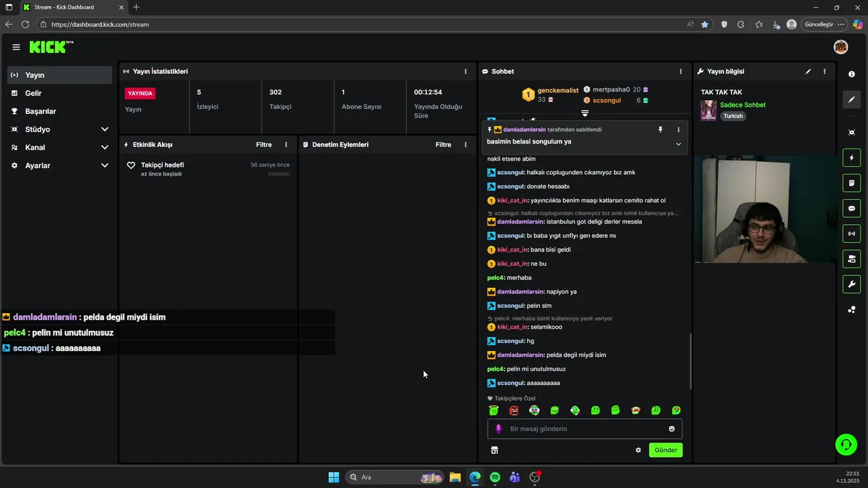
Task: Open the profile avatar menu
Action: pos(841,47)
